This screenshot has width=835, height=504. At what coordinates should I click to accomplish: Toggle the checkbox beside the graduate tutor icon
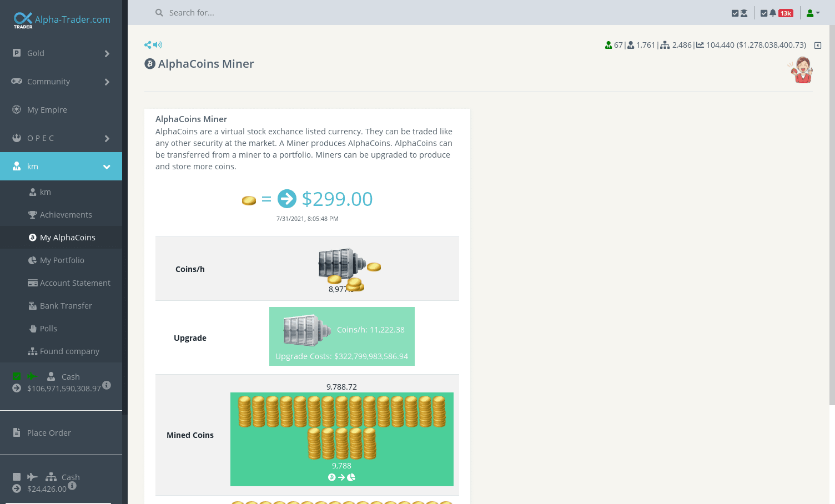coord(735,13)
